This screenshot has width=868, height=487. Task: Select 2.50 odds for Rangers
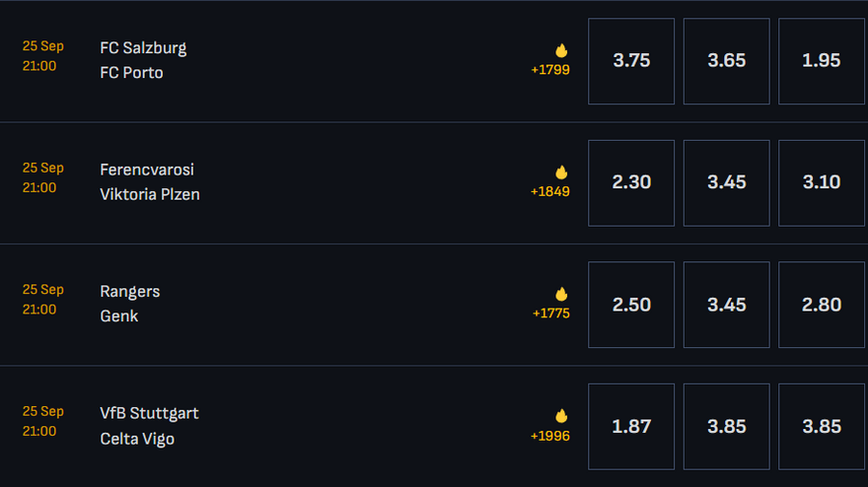click(631, 305)
